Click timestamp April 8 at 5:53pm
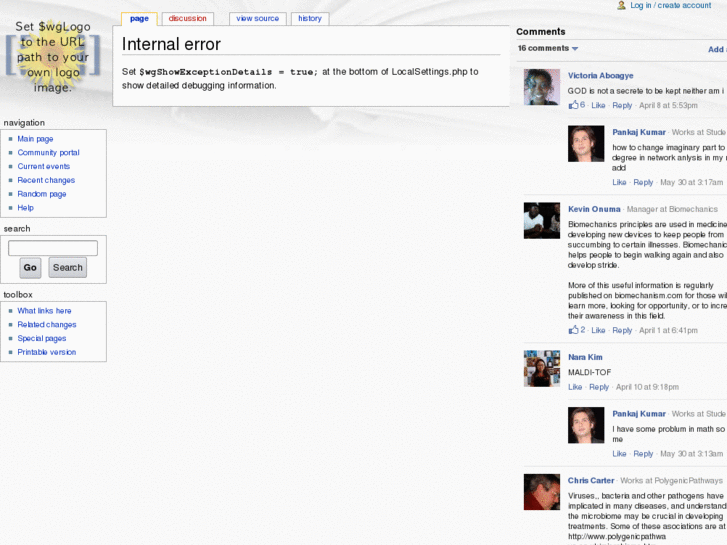Viewport: 727px width, 545px height. coord(668,105)
